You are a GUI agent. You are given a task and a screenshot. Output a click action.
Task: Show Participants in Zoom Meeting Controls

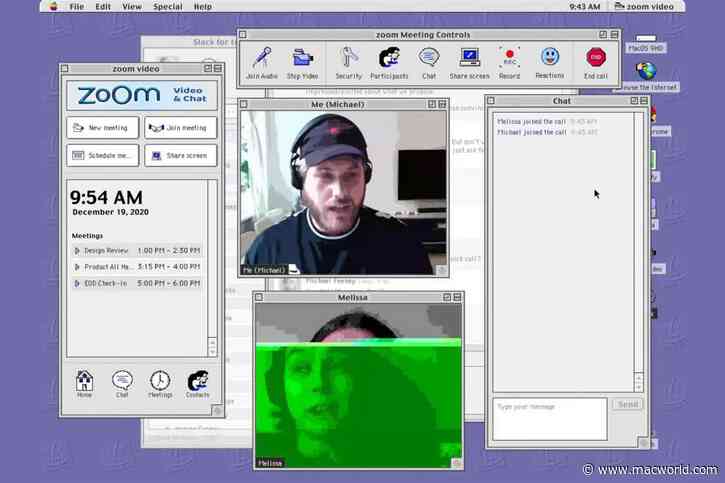click(x=389, y=57)
